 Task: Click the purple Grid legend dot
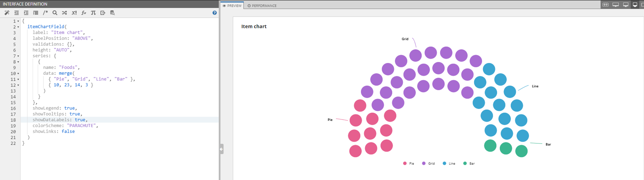(424, 163)
